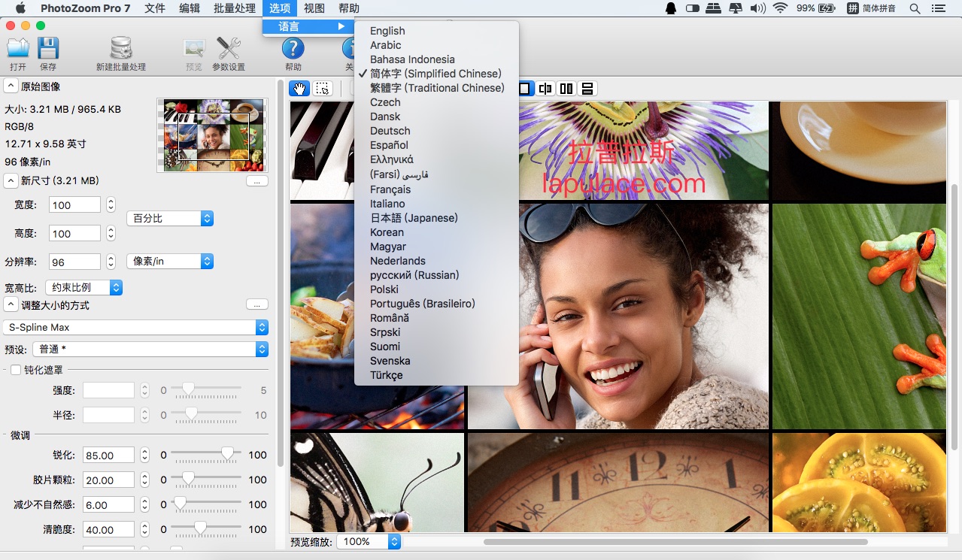Collapse the 调整大小的方式 section
962x560 pixels.
point(11,305)
